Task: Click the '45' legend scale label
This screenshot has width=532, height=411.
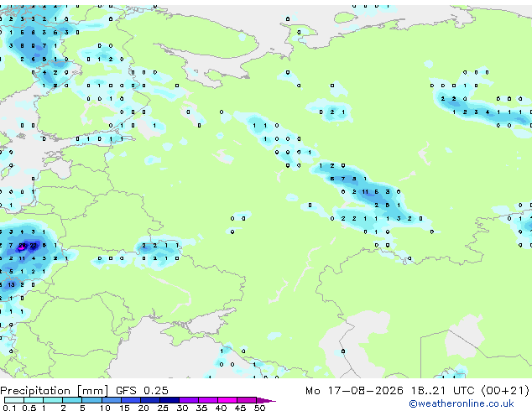Action: 240,408
